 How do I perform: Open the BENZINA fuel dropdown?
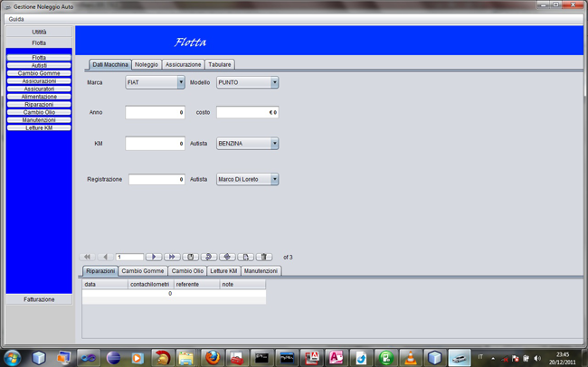(x=274, y=143)
